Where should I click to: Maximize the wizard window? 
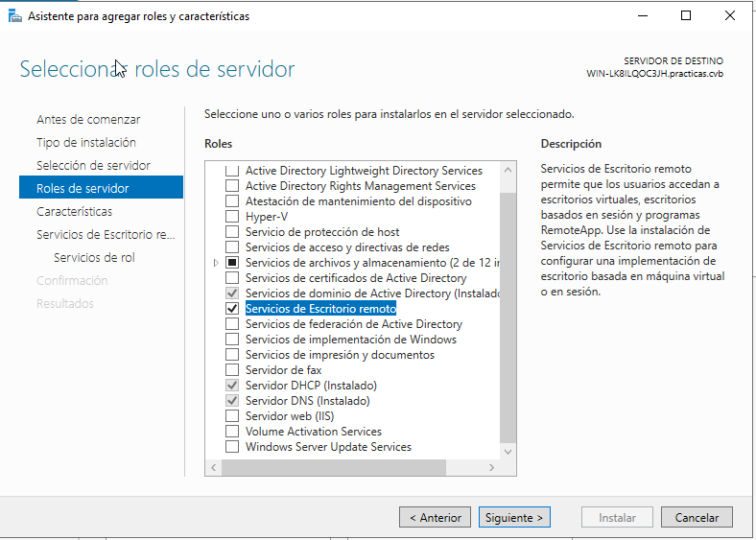pos(686,15)
